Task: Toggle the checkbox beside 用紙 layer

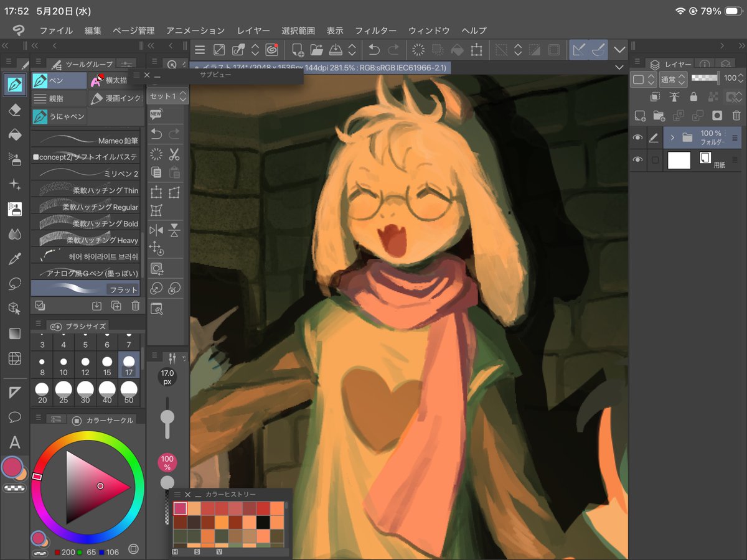Action: point(655,160)
